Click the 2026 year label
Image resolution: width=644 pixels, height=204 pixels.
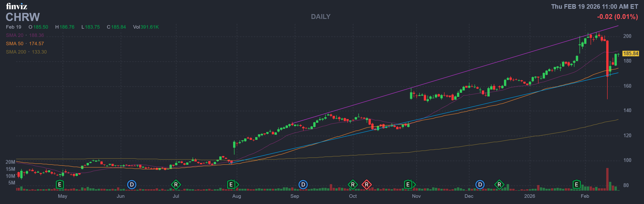530,196
